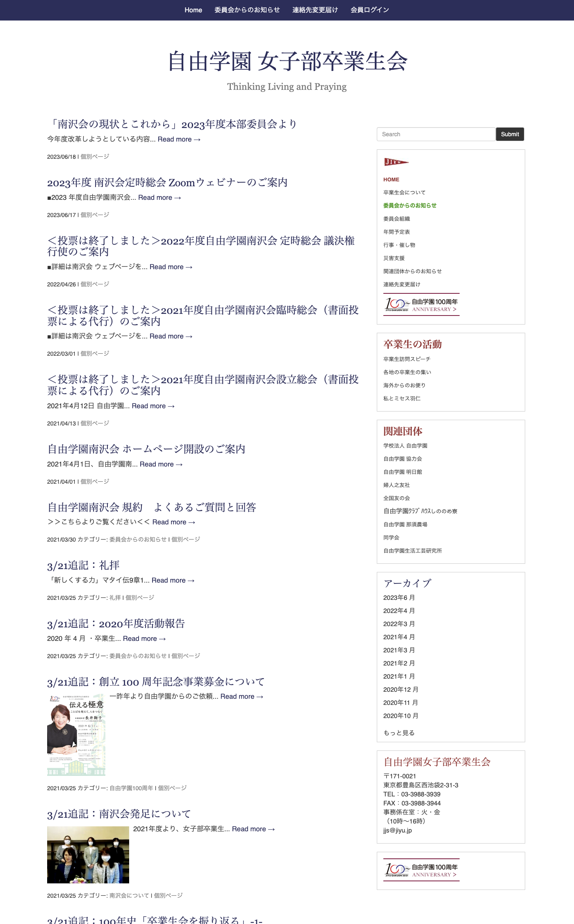Click site title 自由学園 女子部卒業生会
This screenshot has width=574, height=924.
[x=287, y=62]
